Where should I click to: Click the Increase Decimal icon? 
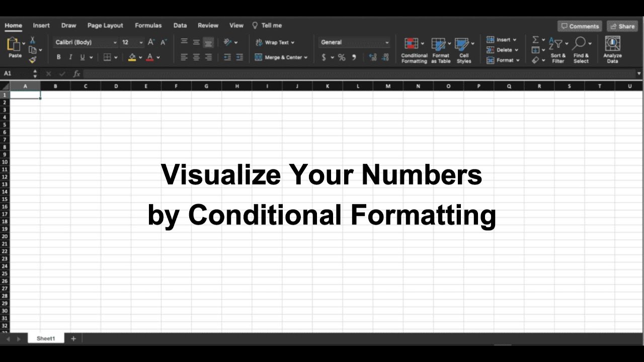click(373, 57)
